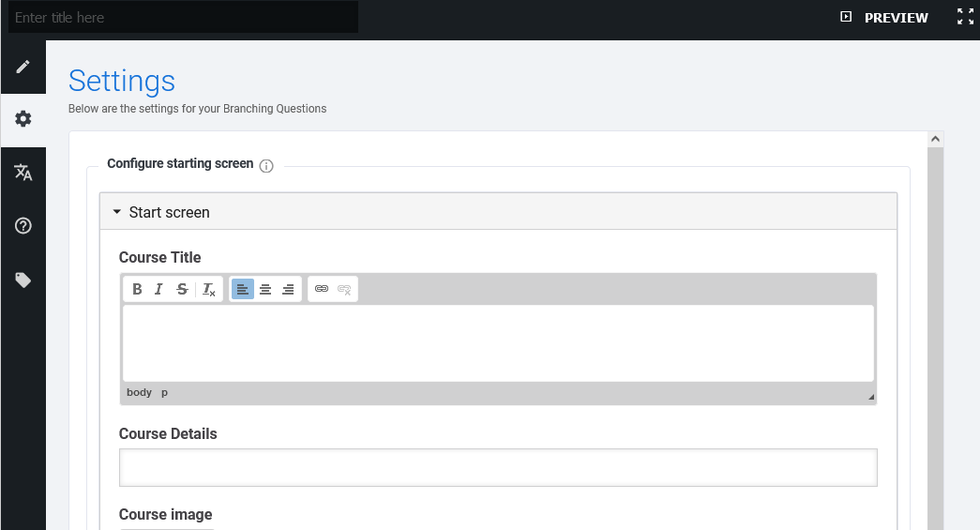The width and height of the screenshot is (980, 530).
Task: Select center alignment in editor toolbar
Action: tap(265, 289)
